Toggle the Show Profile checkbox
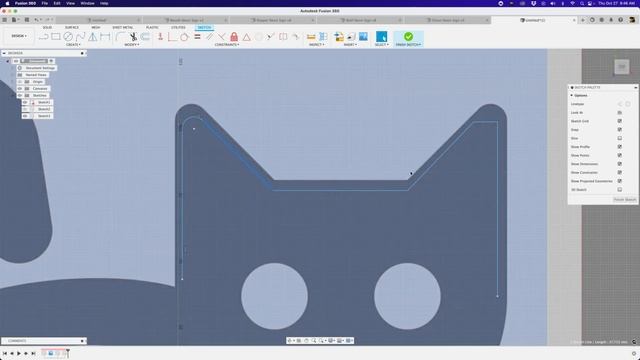This screenshot has height=360, width=640. (620, 147)
